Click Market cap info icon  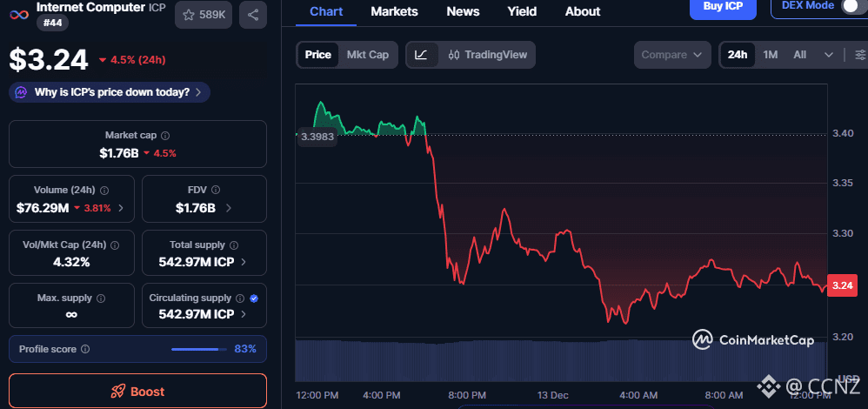(x=165, y=136)
